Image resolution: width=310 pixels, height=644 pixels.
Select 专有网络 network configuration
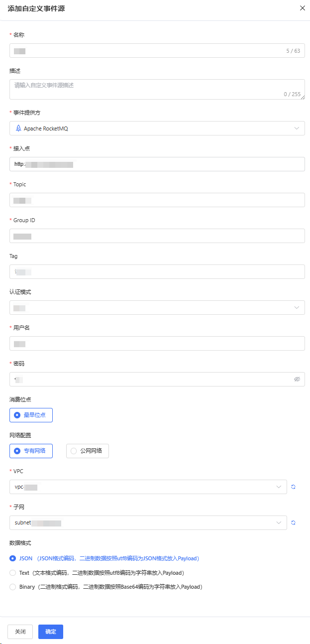[x=31, y=451]
